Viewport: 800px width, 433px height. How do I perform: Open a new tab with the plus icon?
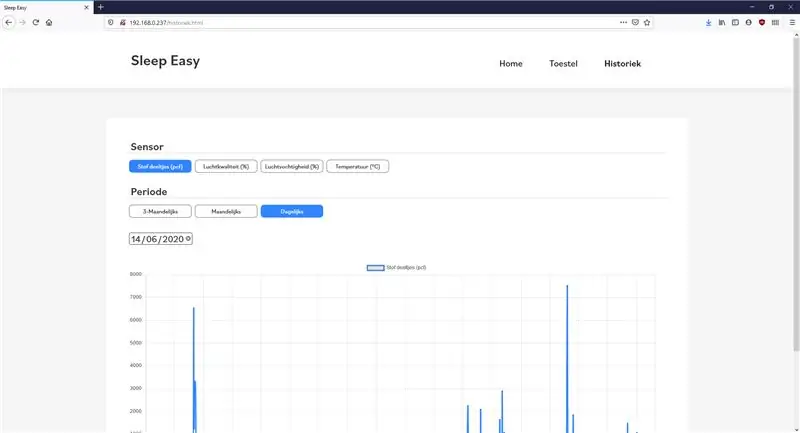pyautogui.click(x=101, y=7)
